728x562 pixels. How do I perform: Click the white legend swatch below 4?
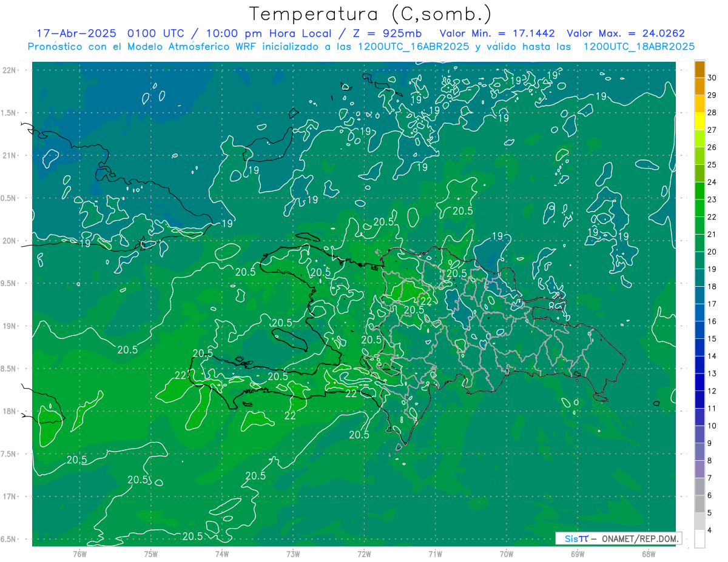click(699, 538)
